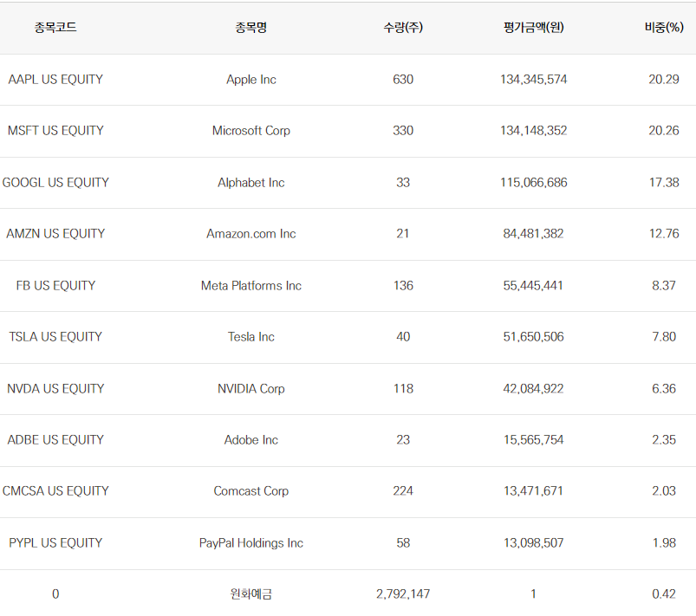Click the valuation amount 134,345,574

[534, 80]
